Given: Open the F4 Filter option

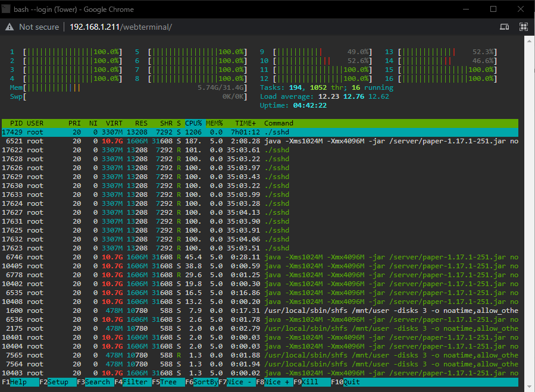Looking at the screenshot, I should [133, 382].
